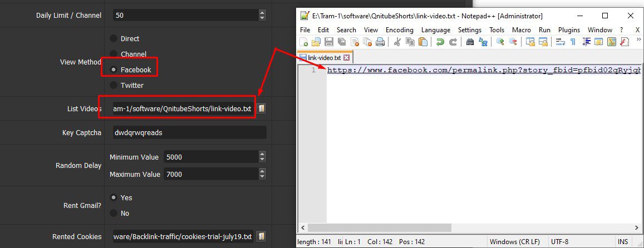Screen dimensions: 644x248
Task: Click the Print toolbar icon
Action: pos(380,42)
